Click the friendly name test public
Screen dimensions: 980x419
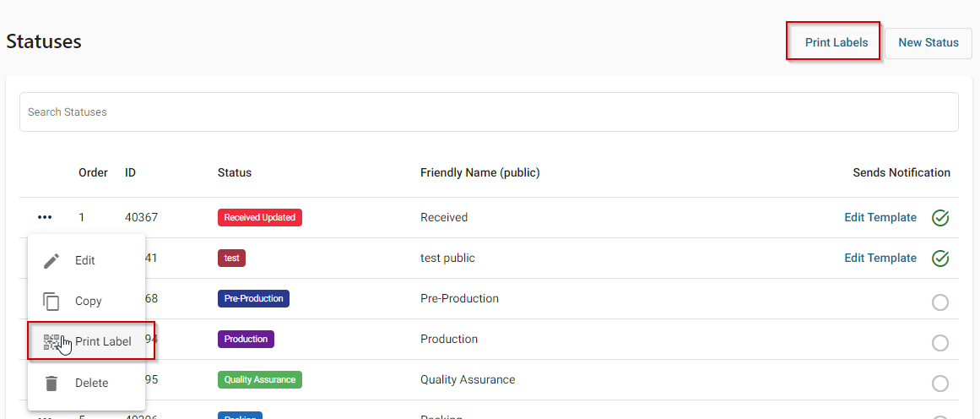tap(447, 258)
